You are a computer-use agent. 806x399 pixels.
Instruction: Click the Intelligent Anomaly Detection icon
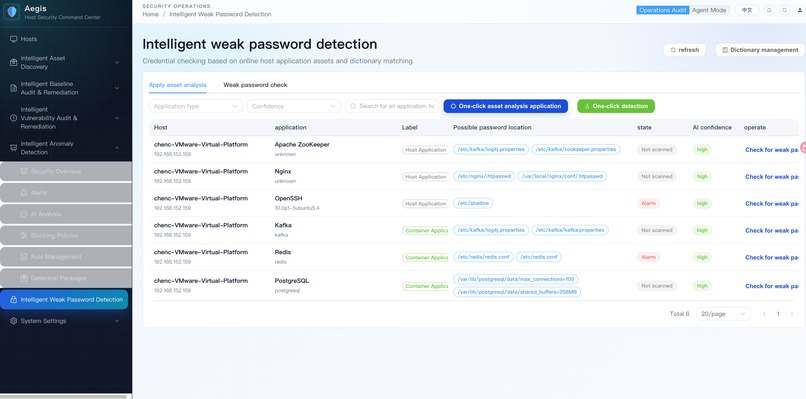coord(13,148)
